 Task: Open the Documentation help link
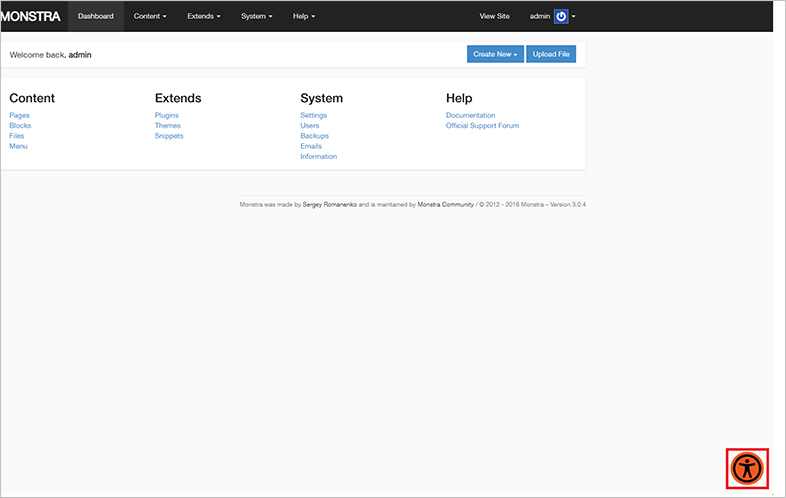[x=470, y=115]
